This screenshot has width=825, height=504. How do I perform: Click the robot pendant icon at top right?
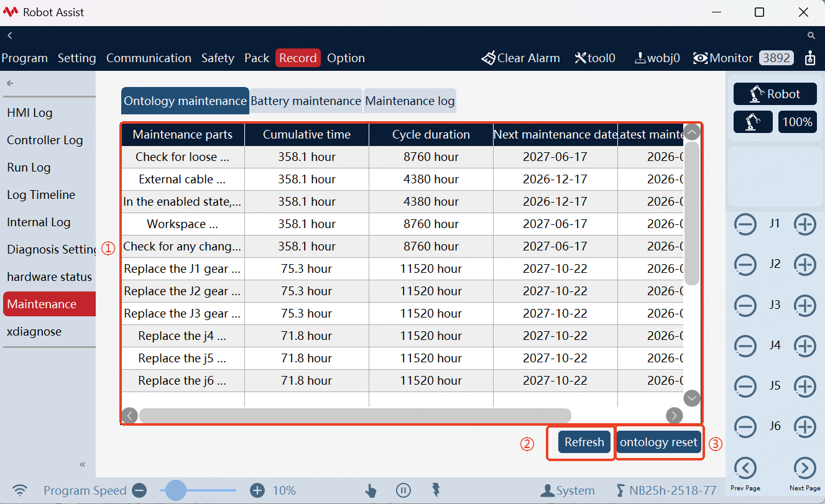tap(809, 58)
